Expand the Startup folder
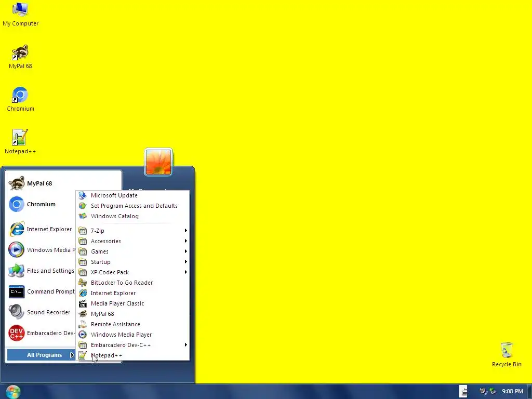This screenshot has height=399, width=532. 133,262
